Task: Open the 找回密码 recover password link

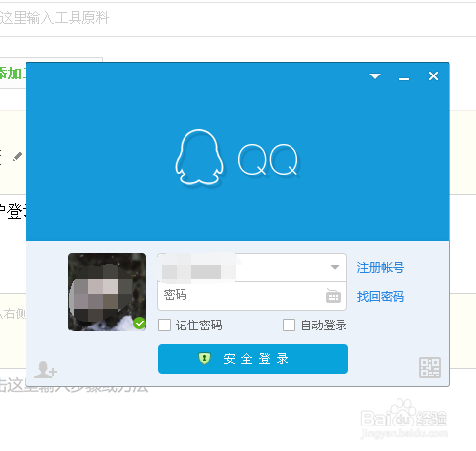Action: click(381, 297)
